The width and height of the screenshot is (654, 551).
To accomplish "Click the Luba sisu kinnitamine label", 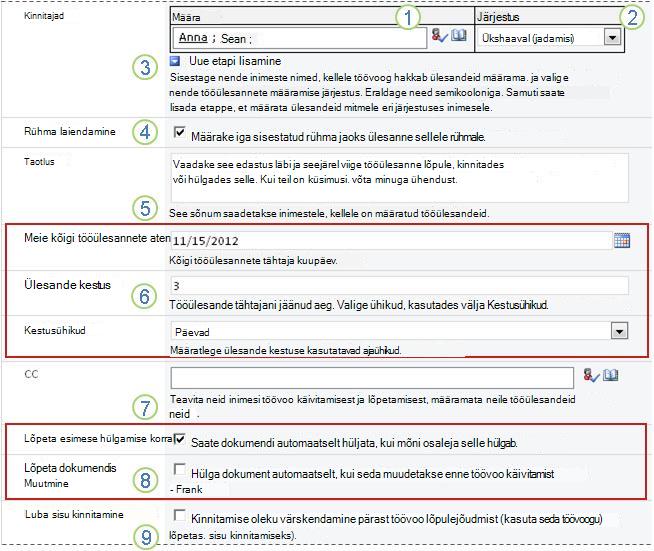I will tap(74, 514).
